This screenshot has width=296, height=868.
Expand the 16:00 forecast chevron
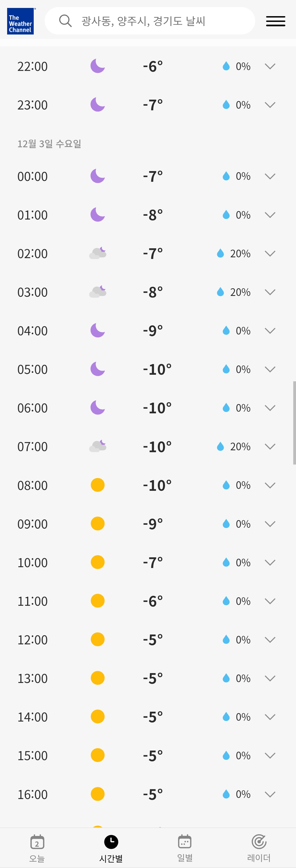(270, 794)
